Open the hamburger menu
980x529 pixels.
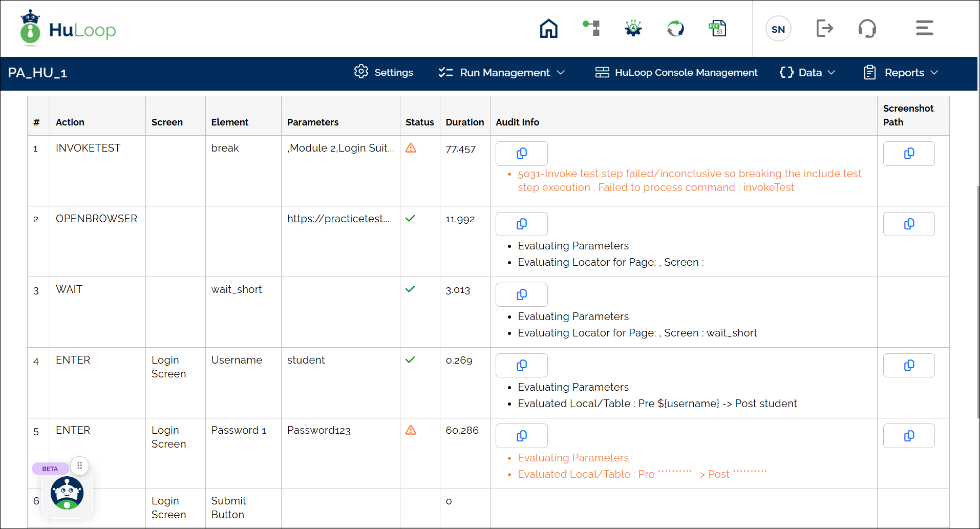[x=924, y=28]
